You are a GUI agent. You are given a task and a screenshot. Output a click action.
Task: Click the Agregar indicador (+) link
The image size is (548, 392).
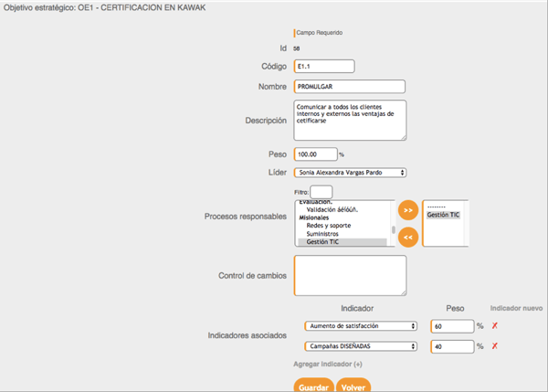[x=327, y=365]
